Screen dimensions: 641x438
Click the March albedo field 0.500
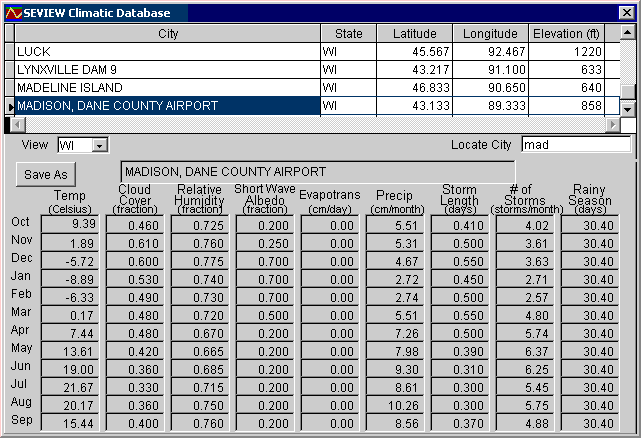click(x=265, y=314)
